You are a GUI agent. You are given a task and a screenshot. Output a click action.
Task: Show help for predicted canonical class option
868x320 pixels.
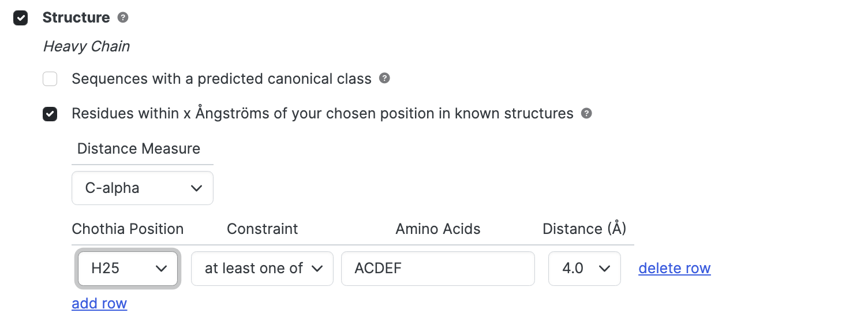[384, 78]
